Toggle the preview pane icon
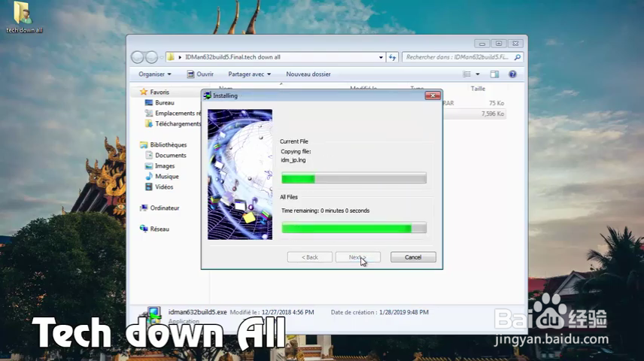Viewport: 644px width, 361px height. click(494, 74)
